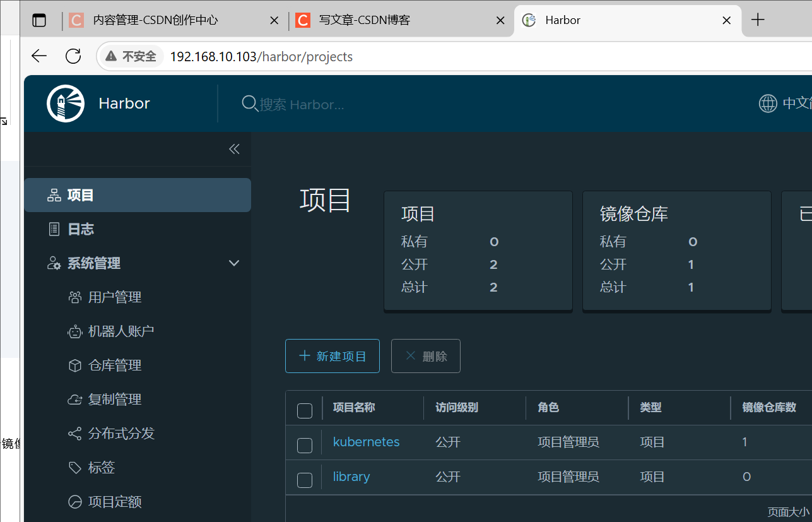The height and width of the screenshot is (522, 812).
Task: Click 私有 in 镜像仓库 card
Action: (613, 242)
